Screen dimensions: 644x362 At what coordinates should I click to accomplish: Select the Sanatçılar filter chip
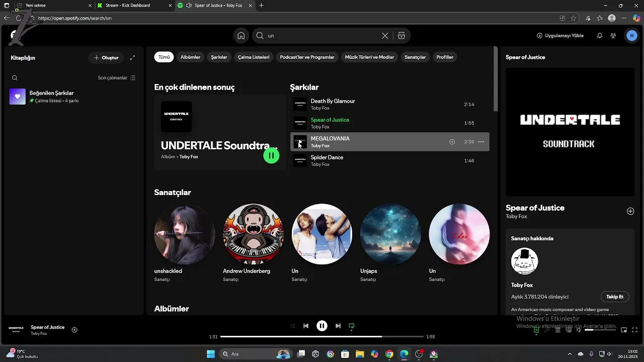click(x=415, y=57)
